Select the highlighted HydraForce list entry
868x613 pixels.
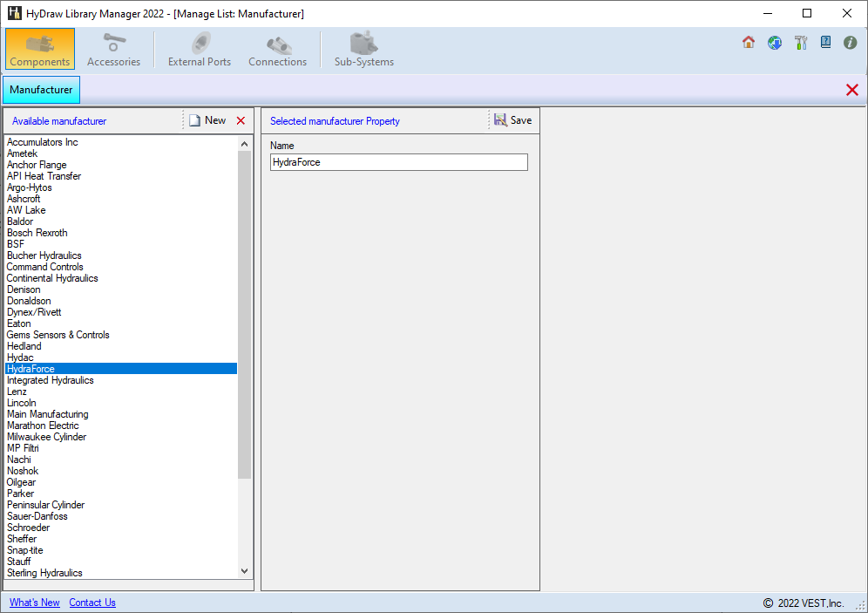[121, 369]
